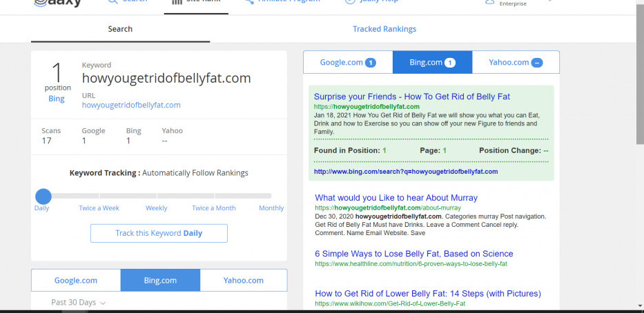Click the Daily label under slider
644x313 pixels.
[x=41, y=208]
